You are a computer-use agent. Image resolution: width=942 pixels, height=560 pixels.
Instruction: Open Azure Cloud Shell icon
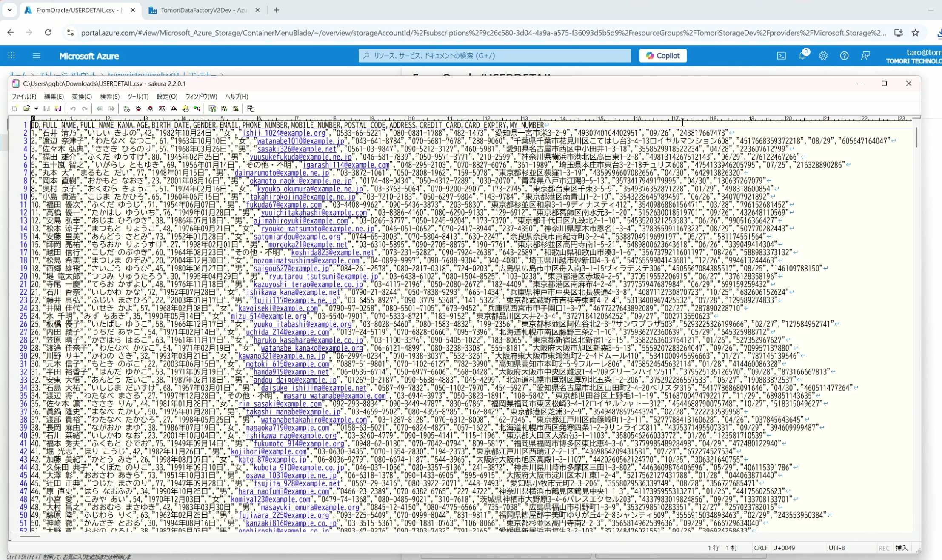(781, 56)
